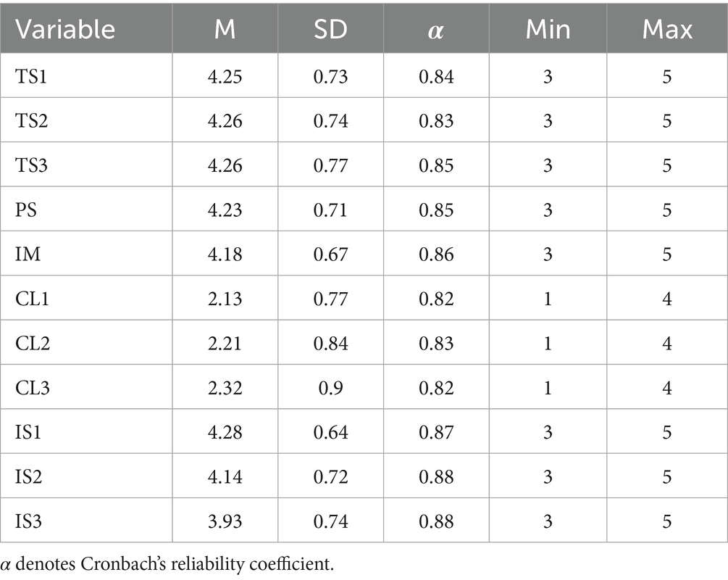Click the SD value 0.9 for CL3
The image size is (728, 580).
330,388
